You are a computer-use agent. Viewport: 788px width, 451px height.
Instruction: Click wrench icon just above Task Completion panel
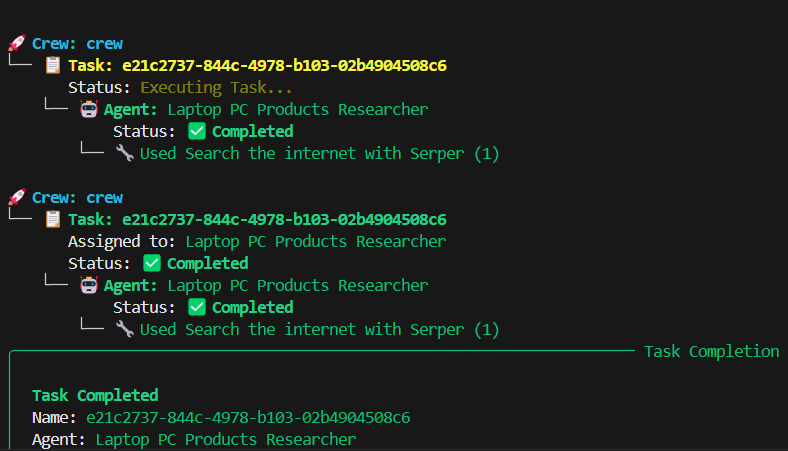[124, 330]
